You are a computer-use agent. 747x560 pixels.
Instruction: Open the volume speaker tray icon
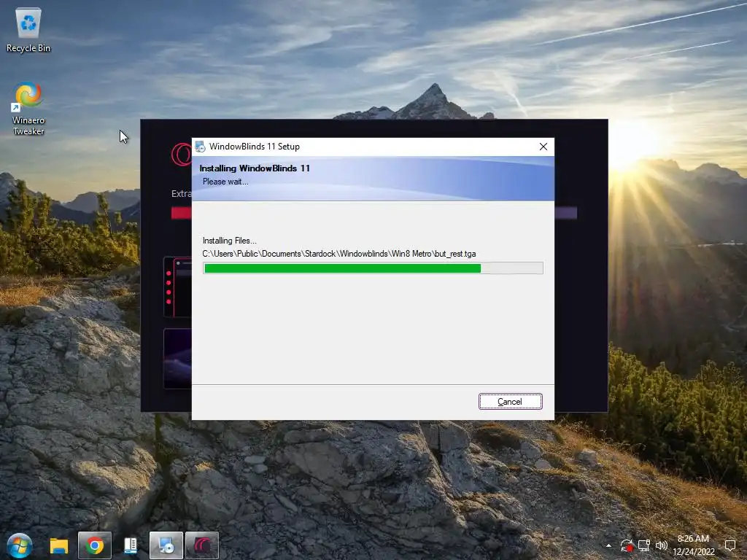(661, 545)
